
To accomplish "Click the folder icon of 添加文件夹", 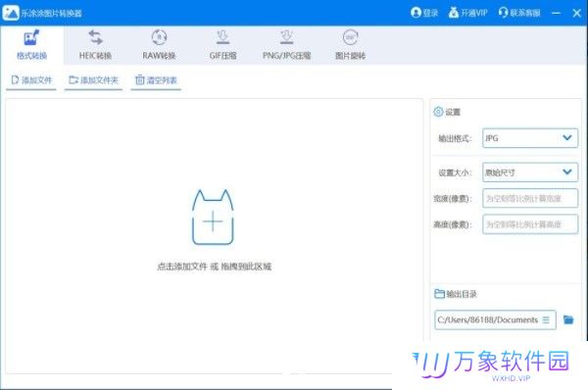I will coord(73,80).
